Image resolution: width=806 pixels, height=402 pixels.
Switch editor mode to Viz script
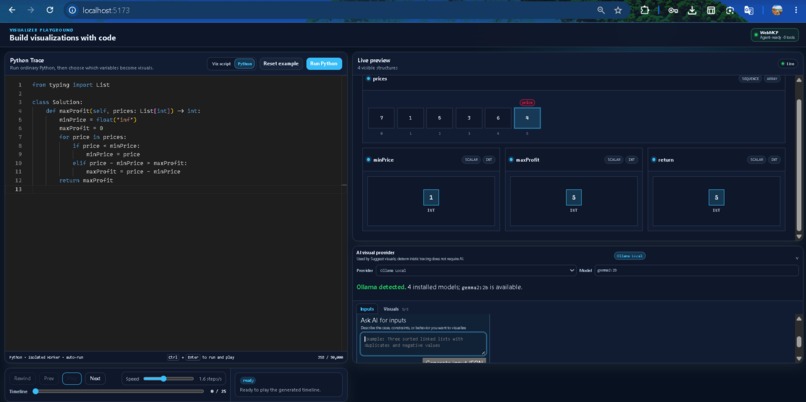[221, 64]
